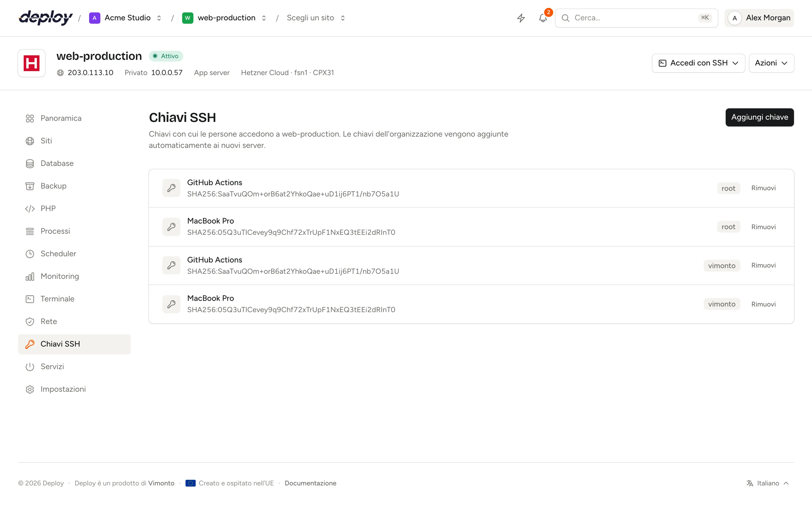Remove the MacBook Pro vimonto key
The height and width of the screenshot is (508, 812).
pyautogui.click(x=763, y=304)
